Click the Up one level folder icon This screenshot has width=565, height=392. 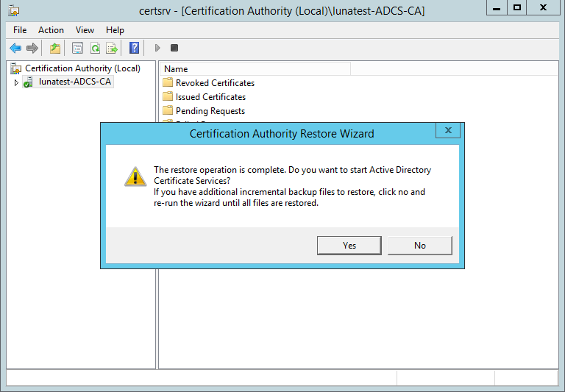pos(55,48)
